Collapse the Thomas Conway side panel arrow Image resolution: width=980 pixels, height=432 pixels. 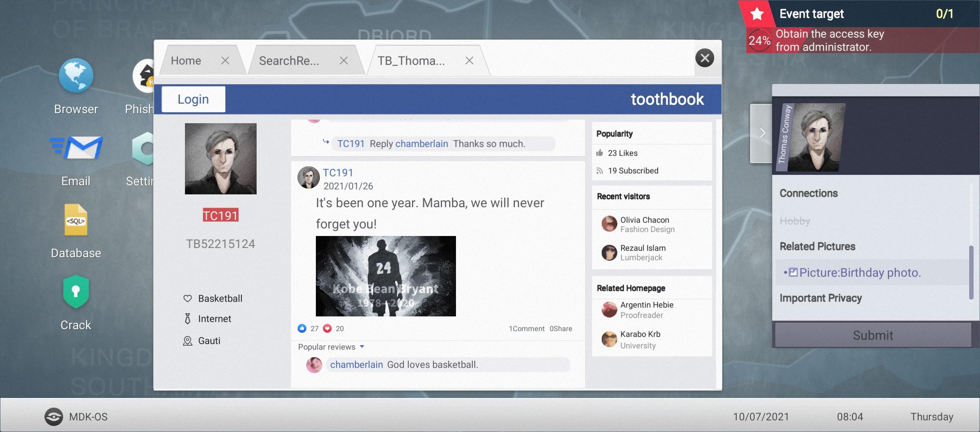pyautogui.click(x=761, y=133)
